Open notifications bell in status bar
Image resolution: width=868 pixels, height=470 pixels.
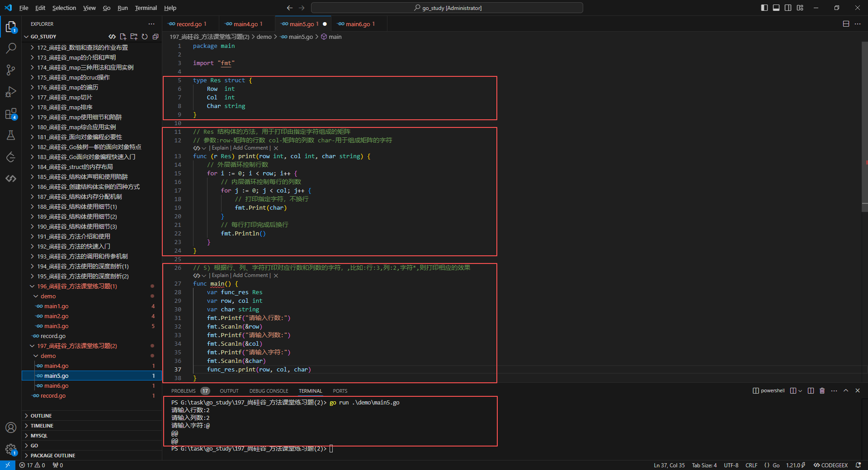[858, 465]
